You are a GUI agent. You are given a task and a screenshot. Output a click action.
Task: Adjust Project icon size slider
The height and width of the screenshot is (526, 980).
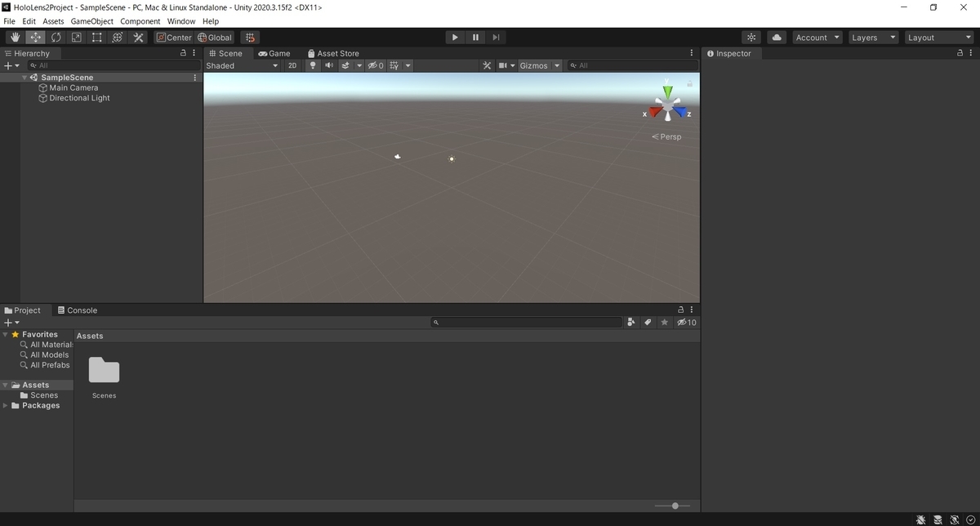coord(675,506)
